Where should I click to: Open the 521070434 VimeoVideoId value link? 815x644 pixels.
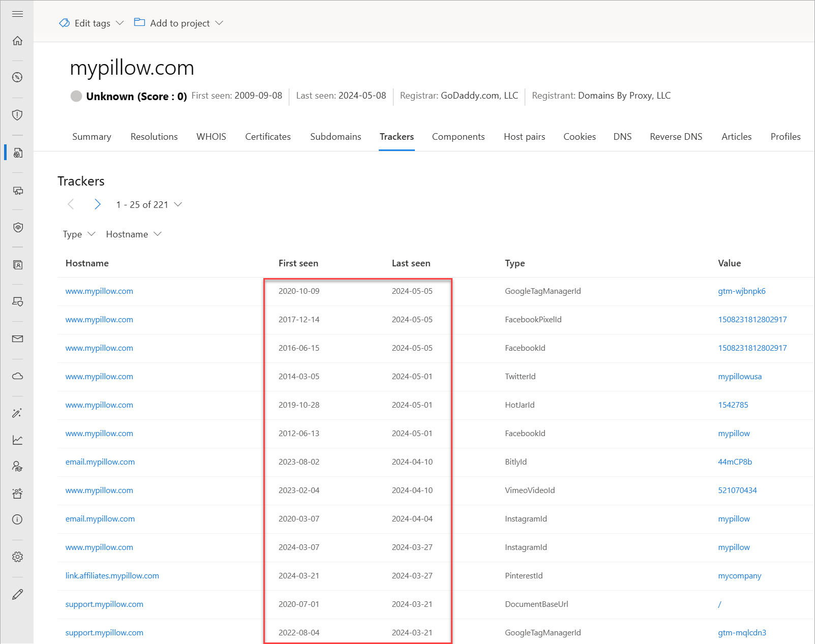pos(737,490)
